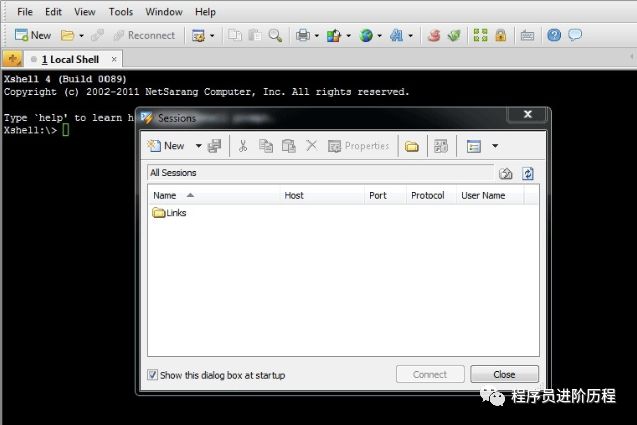This screenshot has height=425, width=637.
Task: Click the Disconnect icon in main toolbar
Action: coord(98,35)
